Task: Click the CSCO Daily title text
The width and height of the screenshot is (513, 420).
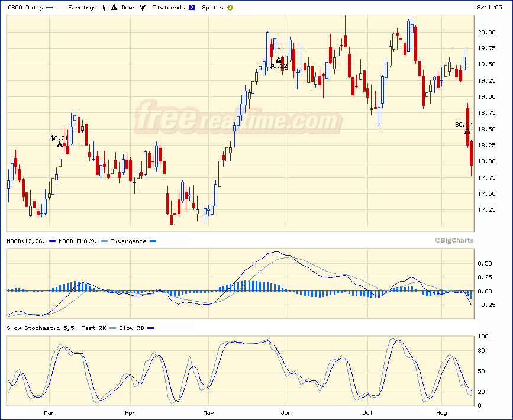Action: 25,8
